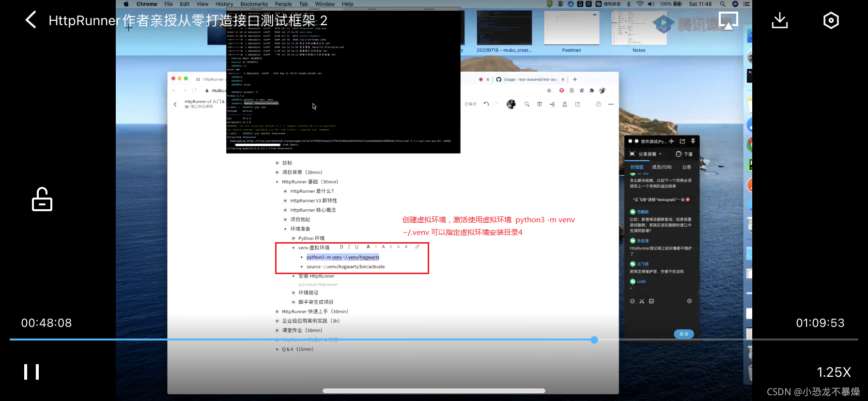Open the Chrome three-dot menu
This screenshot has width=868, height=401.
click(612, 91)
